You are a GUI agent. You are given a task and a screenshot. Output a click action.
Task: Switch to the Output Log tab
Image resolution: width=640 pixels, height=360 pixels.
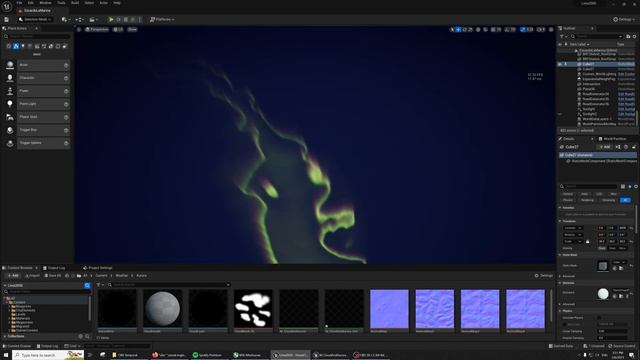coord(54,268)
